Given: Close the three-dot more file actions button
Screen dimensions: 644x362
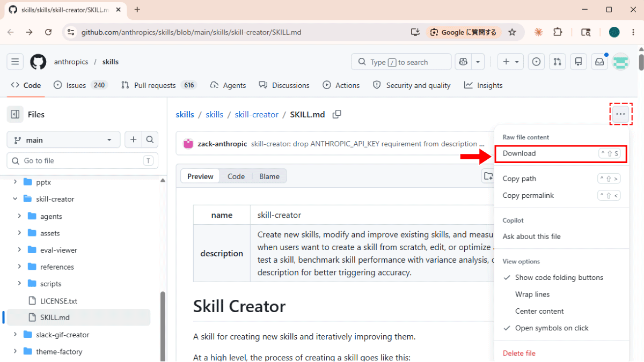Looking at the screenshot, I should pos(621,114).
